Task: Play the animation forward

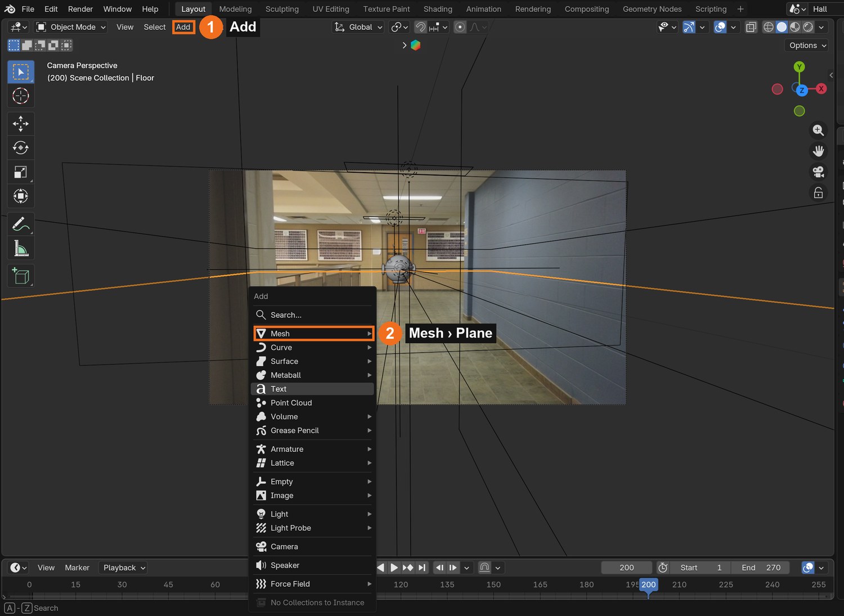Action: 394,568
